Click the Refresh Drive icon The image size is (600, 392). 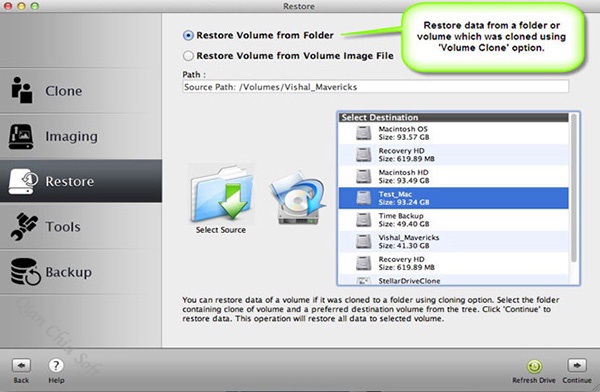tap(534, 366)
